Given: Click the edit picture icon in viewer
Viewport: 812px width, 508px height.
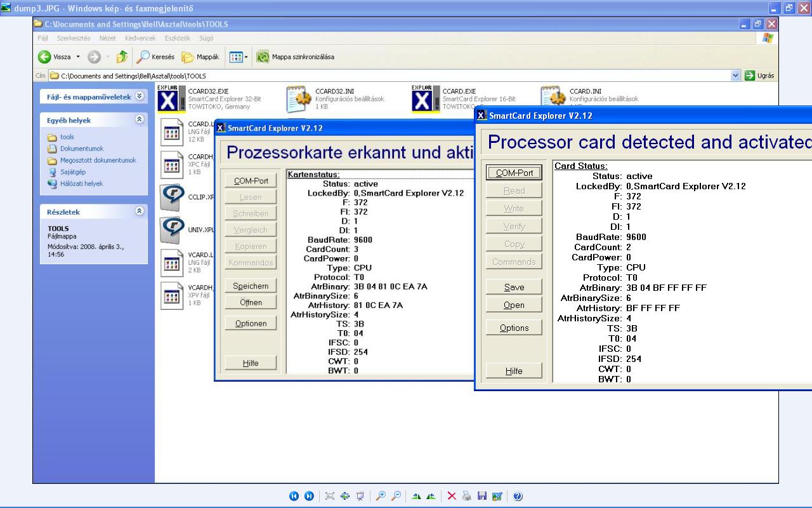Looking at the screenshot, I should (497, 496).
